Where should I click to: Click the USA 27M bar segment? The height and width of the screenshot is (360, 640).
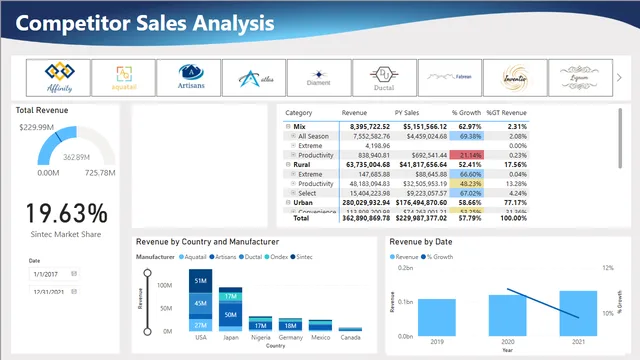point(200,325)
